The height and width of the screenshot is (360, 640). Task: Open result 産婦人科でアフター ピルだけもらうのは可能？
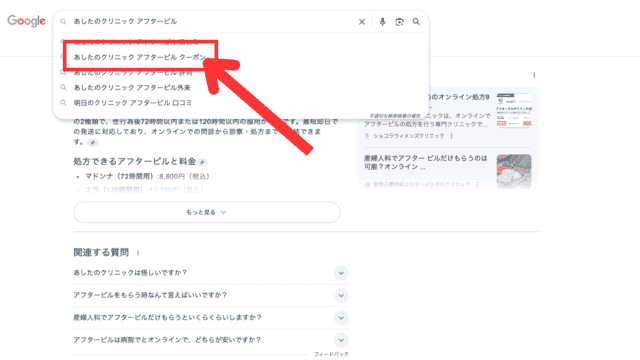(425, 162)
